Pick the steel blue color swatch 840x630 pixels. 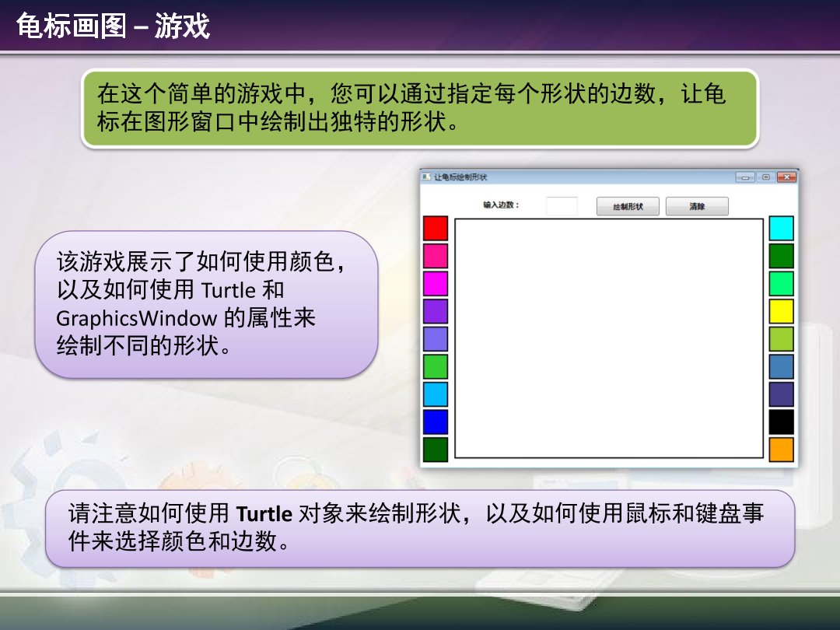click(x=781, y=366)
